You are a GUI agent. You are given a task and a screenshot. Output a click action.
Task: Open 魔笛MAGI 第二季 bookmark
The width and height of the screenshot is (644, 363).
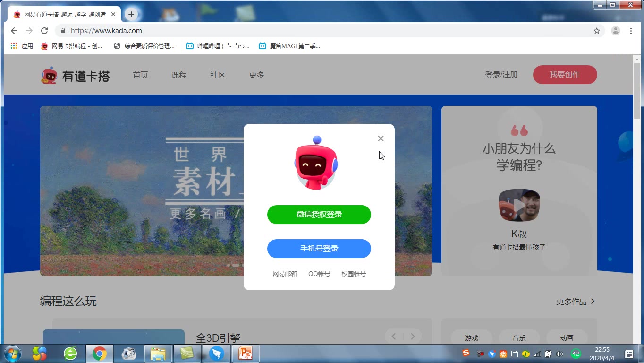point(289,46)
